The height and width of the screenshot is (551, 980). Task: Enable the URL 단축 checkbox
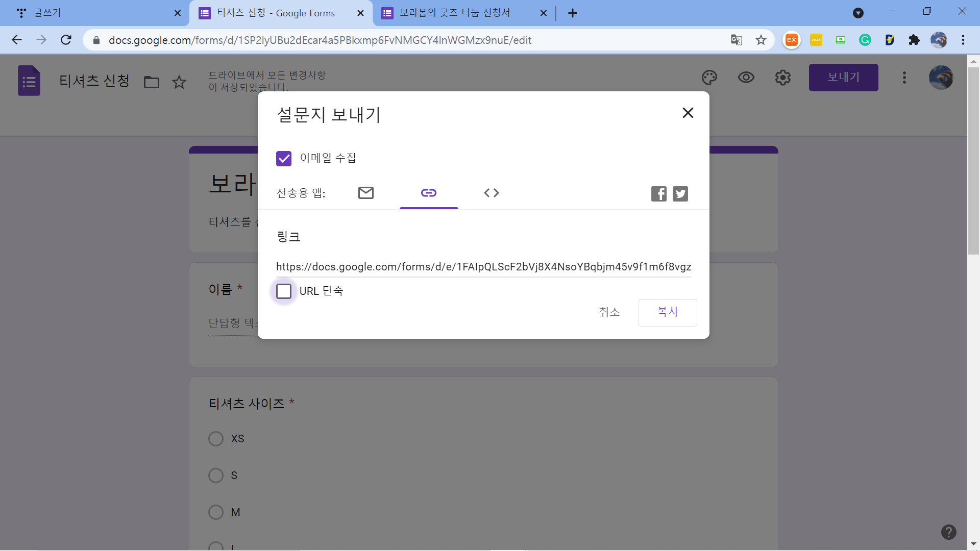[x=284, y=291]
